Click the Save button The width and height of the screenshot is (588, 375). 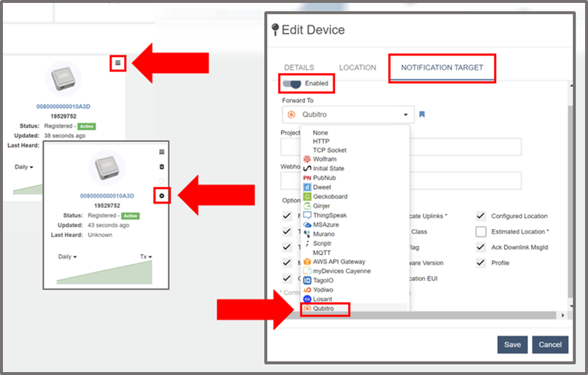click(x=512, y=344)
